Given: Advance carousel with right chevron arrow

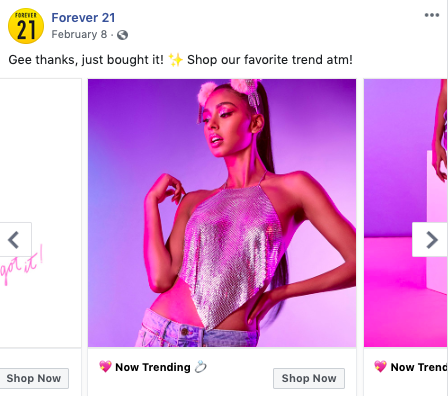Looking at the screenshot, I should click(x=431, y=240).
